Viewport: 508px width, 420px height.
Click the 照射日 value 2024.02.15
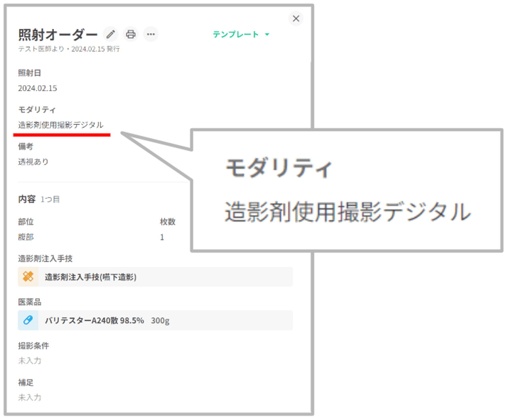click(37, 88)
